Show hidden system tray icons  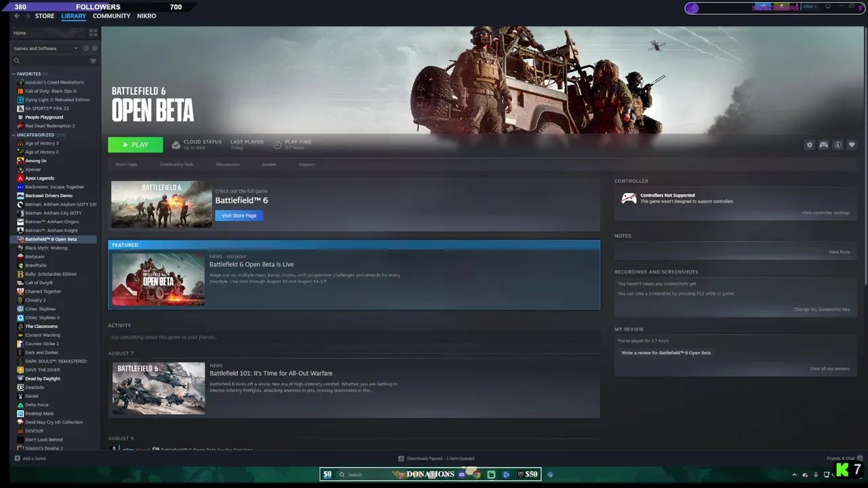[x=794, y=474]
